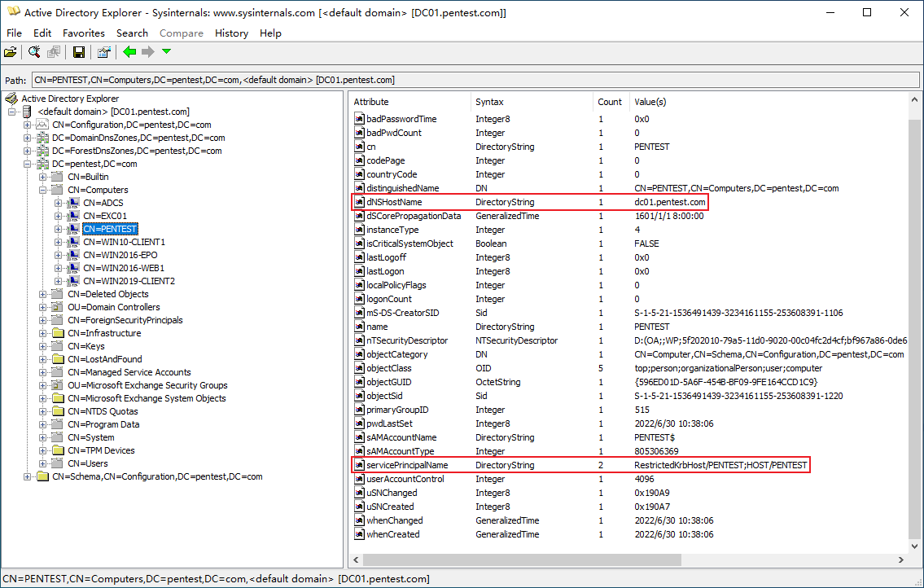This screenshot has width=924, height=588.
Task: Collapse the DC=pentest,DC=com node
Action: coord(27,164)
